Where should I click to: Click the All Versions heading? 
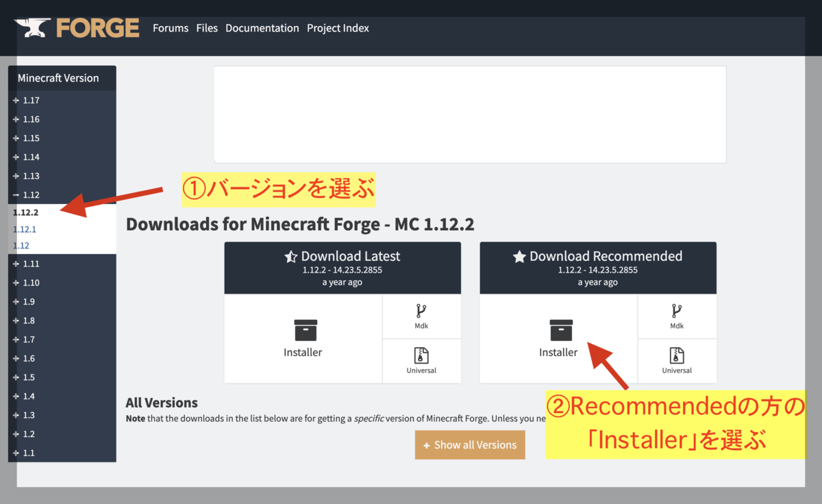(x=162, y=403)
